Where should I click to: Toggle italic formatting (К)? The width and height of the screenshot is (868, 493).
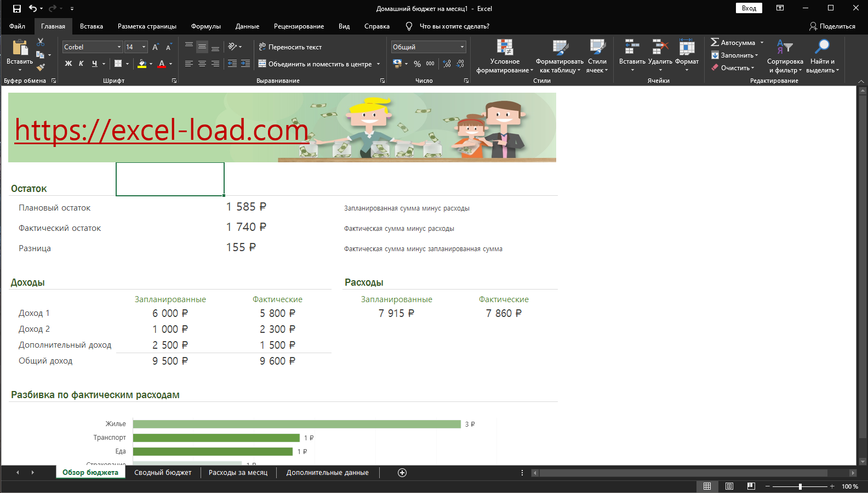[x=81, y=64]
